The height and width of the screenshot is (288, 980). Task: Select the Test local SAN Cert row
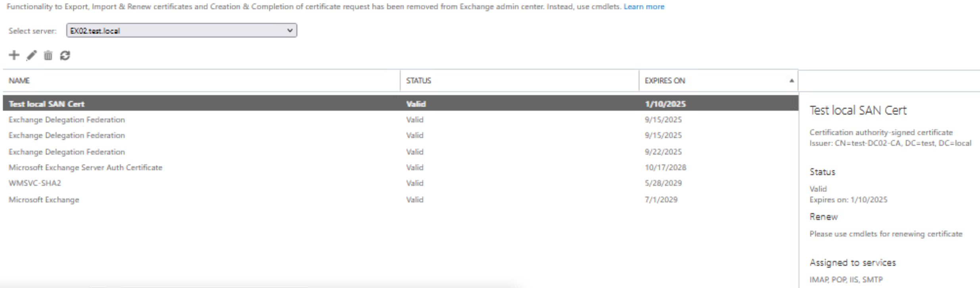click(x=47, y=104)
